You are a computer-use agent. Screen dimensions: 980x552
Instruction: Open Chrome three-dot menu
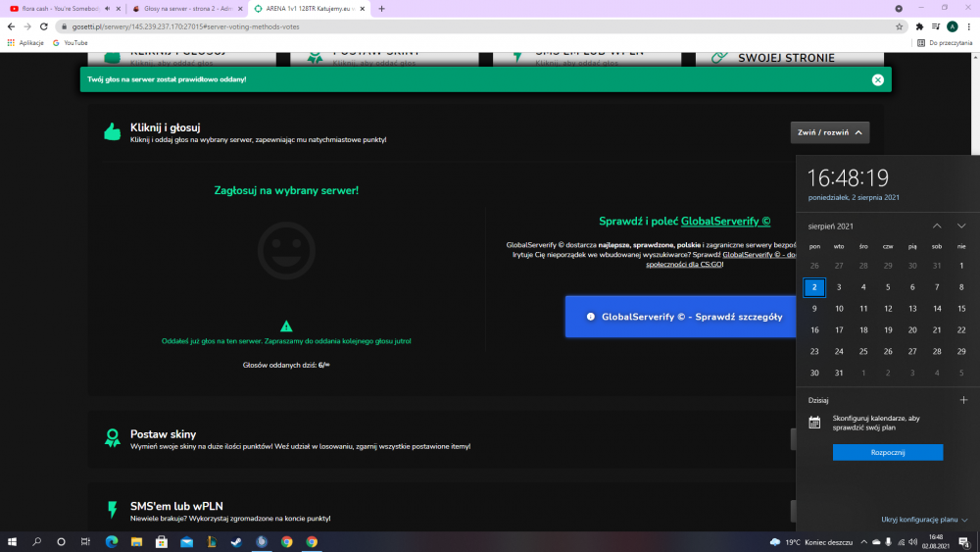tap(969, 26)
